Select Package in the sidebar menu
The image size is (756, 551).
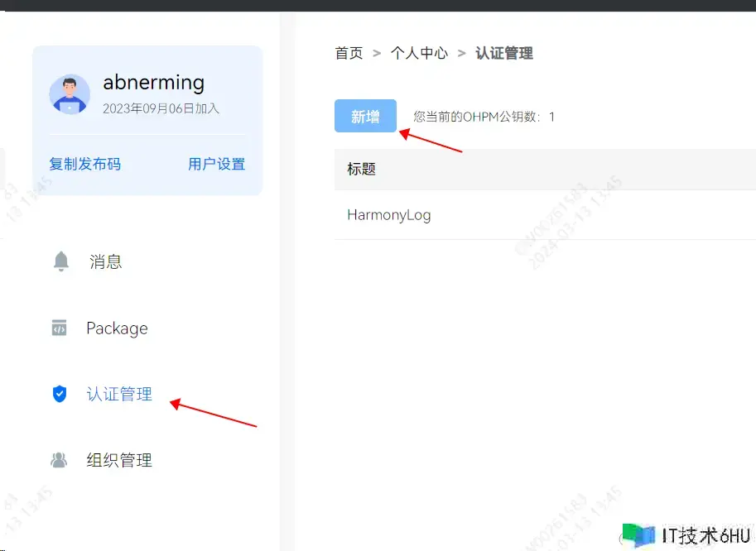pos(117,328)
